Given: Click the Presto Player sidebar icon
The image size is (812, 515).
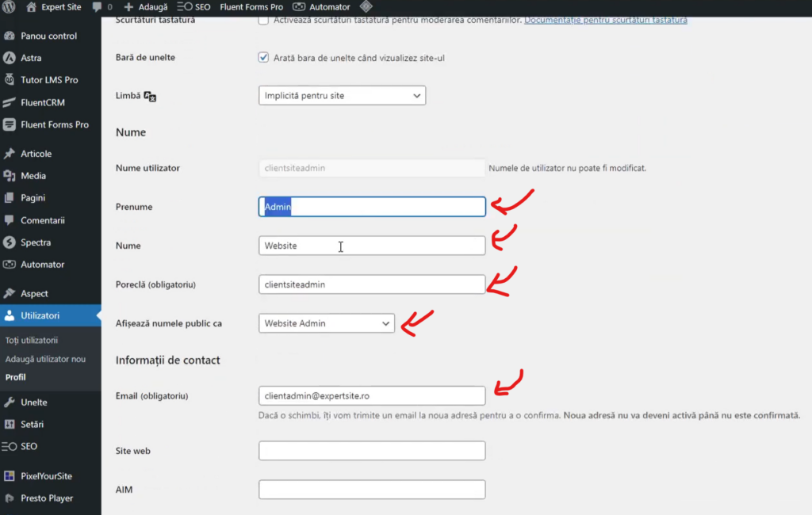Looking at the screenshot, I should click(10, 498).
